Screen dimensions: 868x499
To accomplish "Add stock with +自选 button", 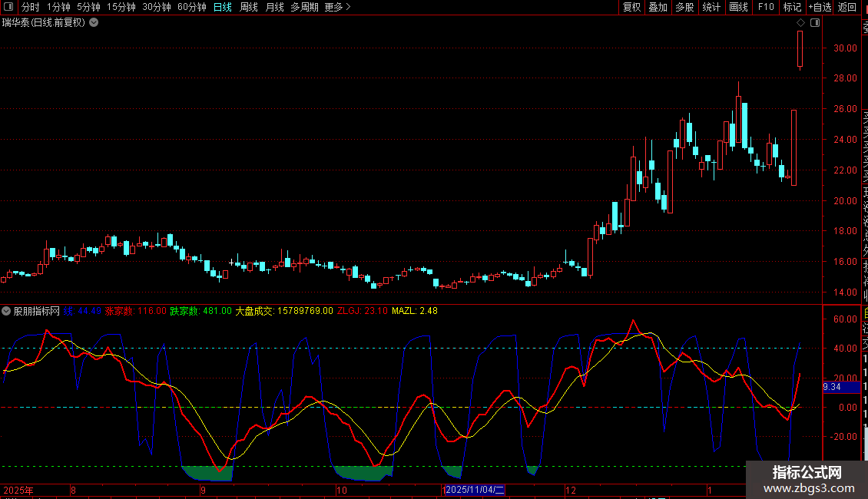I will click(x=820, y=7).
